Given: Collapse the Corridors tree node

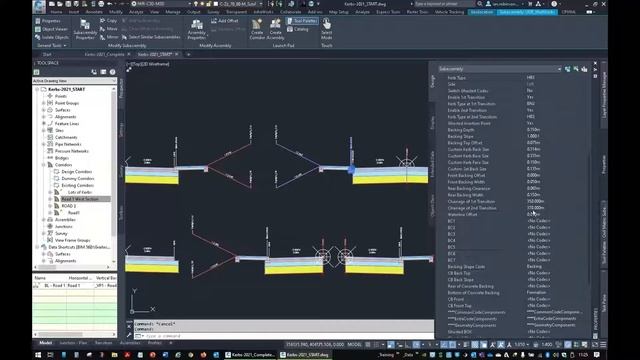Looking at the screenshot, I should click(44, 164).
